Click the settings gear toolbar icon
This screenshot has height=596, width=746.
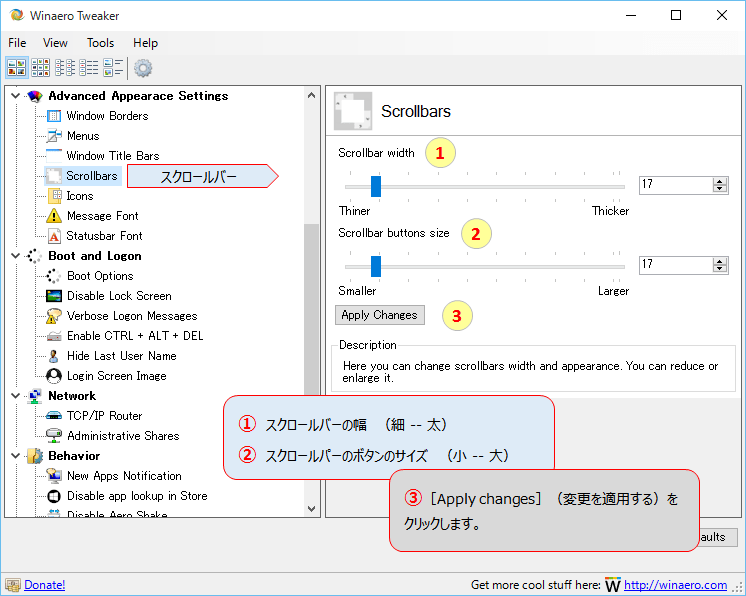(143, 68)
